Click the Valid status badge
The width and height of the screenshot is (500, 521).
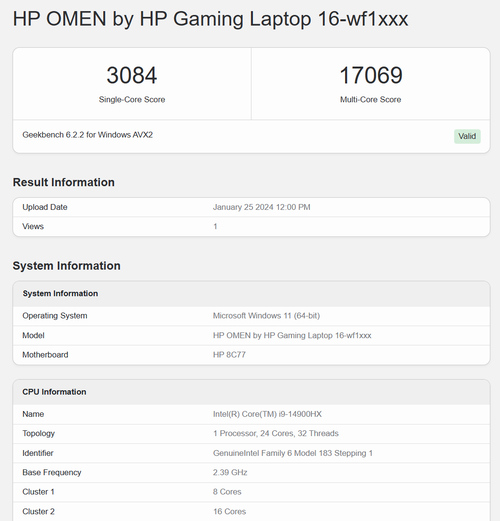[467, 136]
